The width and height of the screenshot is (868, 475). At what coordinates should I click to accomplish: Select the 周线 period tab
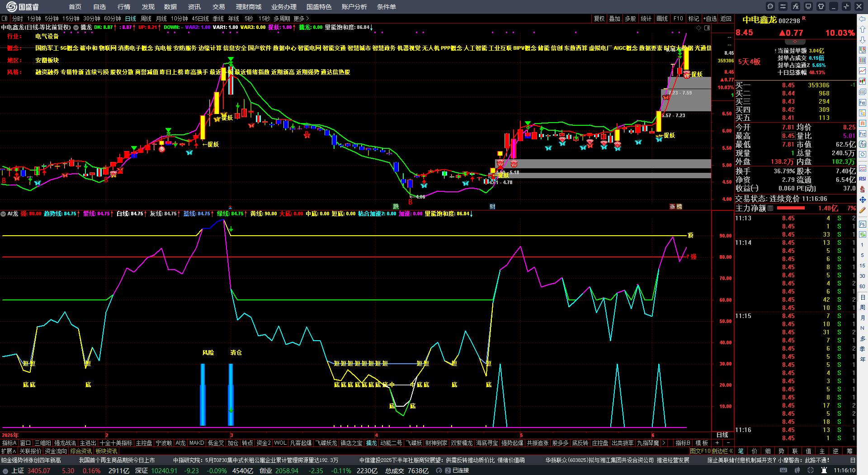click(146, 19)
